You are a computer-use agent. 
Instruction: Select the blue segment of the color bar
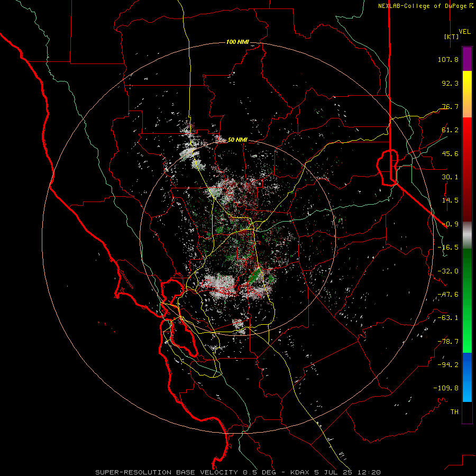[467, 377]
